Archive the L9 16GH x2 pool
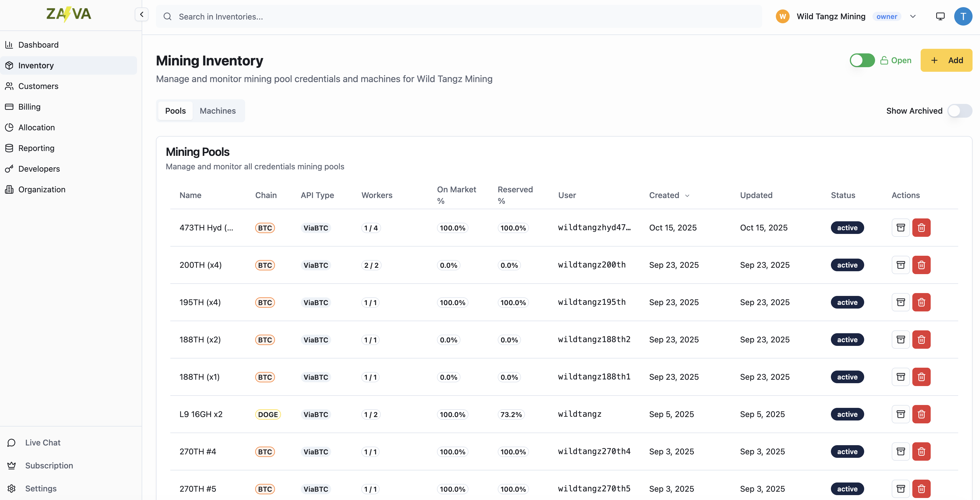 [x=900, y=414]
